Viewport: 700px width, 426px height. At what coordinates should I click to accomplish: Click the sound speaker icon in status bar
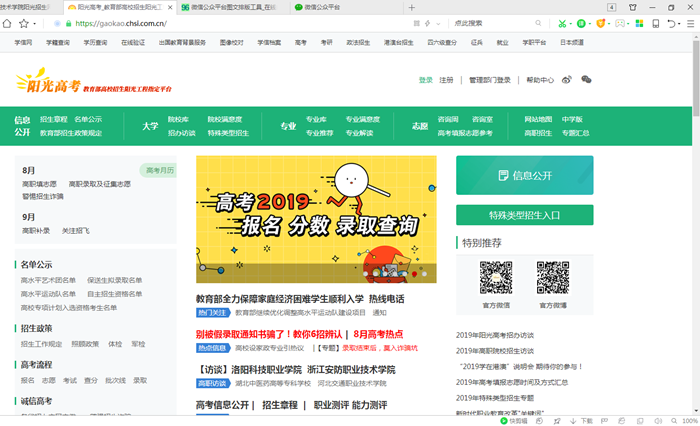tap(658, 421)
